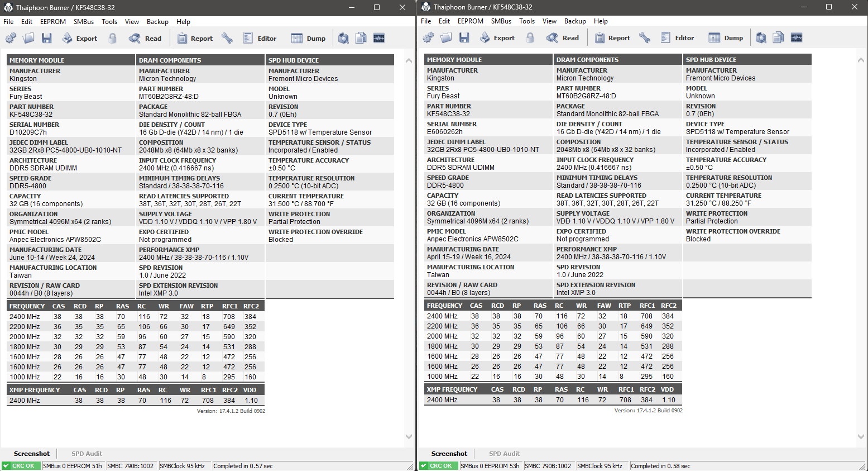This screenshot has height=471, width=868.
Task: Open Report in EEPROM 51h window
Action: 195,38
